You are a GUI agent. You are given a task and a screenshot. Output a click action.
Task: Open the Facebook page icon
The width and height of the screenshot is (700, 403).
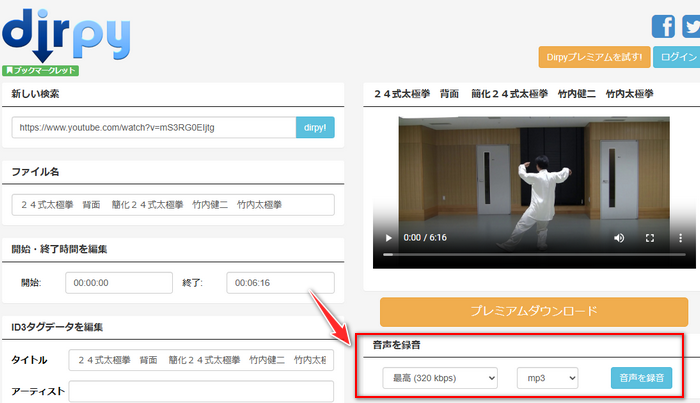click(663, 26)
